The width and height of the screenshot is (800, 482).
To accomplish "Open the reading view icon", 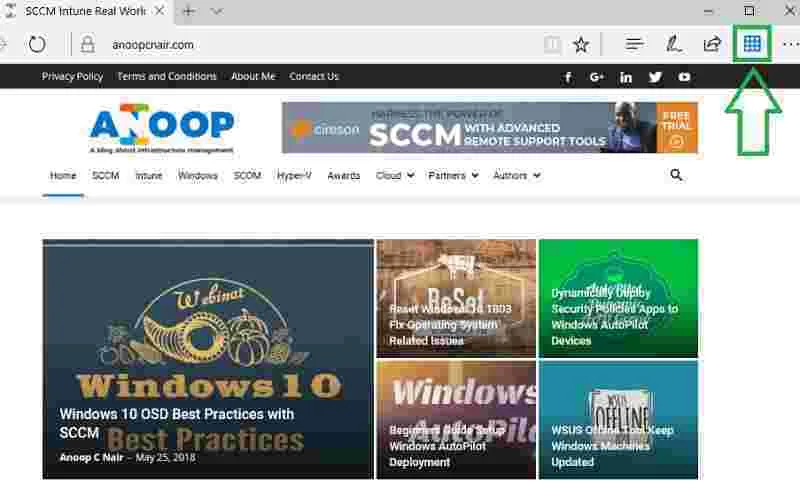I will pyautogui.click(x=553, y=45).
